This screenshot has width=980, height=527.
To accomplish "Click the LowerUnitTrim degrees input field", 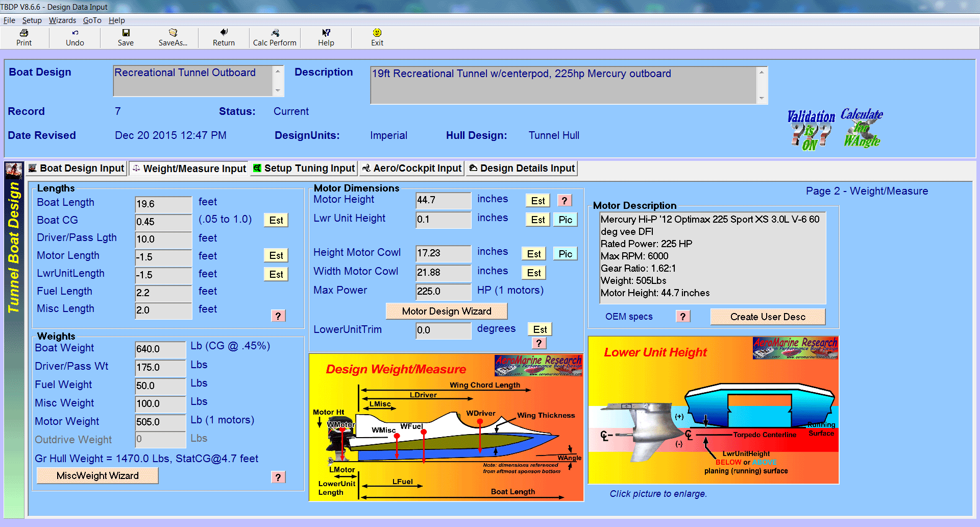I will tap(443, 330).
